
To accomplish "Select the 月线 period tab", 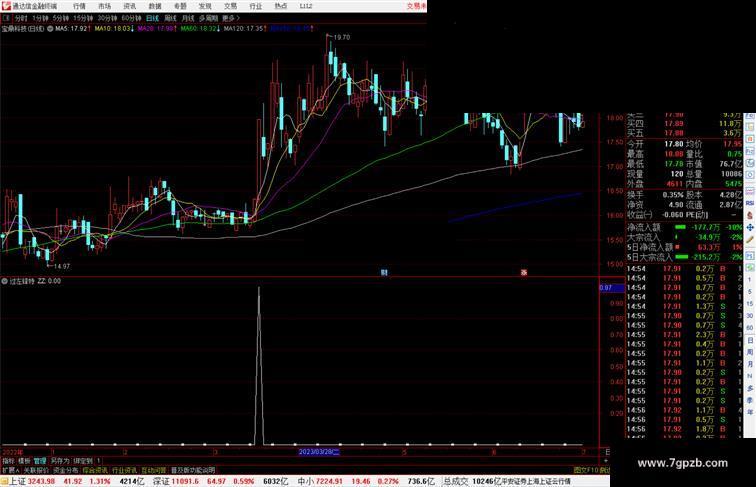I will (x=188, y=18).
